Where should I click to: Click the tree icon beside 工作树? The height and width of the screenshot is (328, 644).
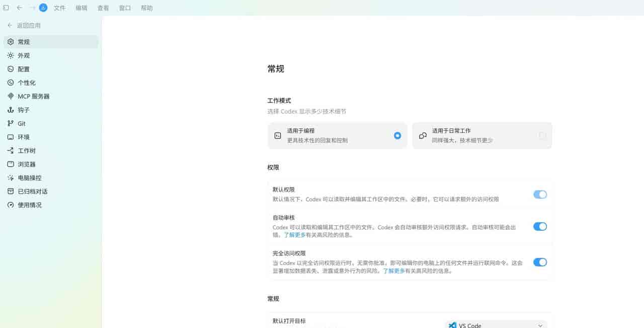(11, 151)
